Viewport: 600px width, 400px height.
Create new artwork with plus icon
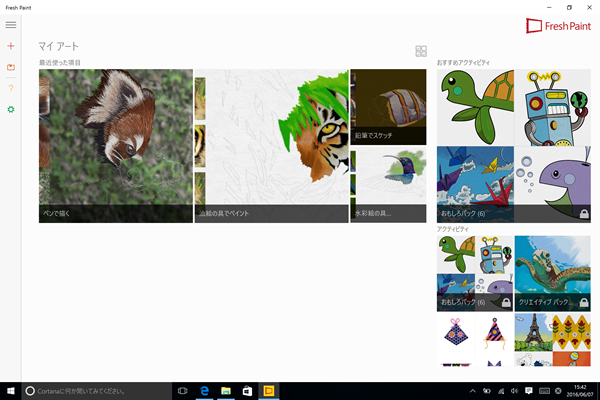point(11,46)
